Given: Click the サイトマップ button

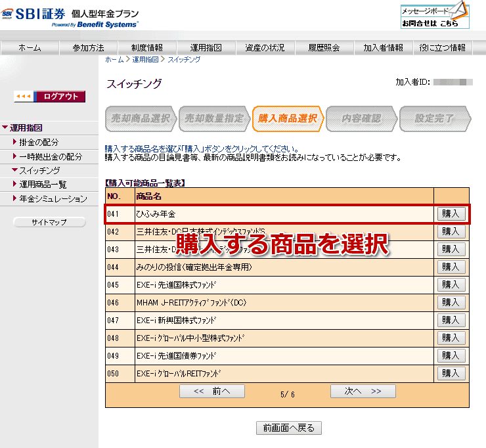Looking at the screenshot, I should click(x=49, y=223).
